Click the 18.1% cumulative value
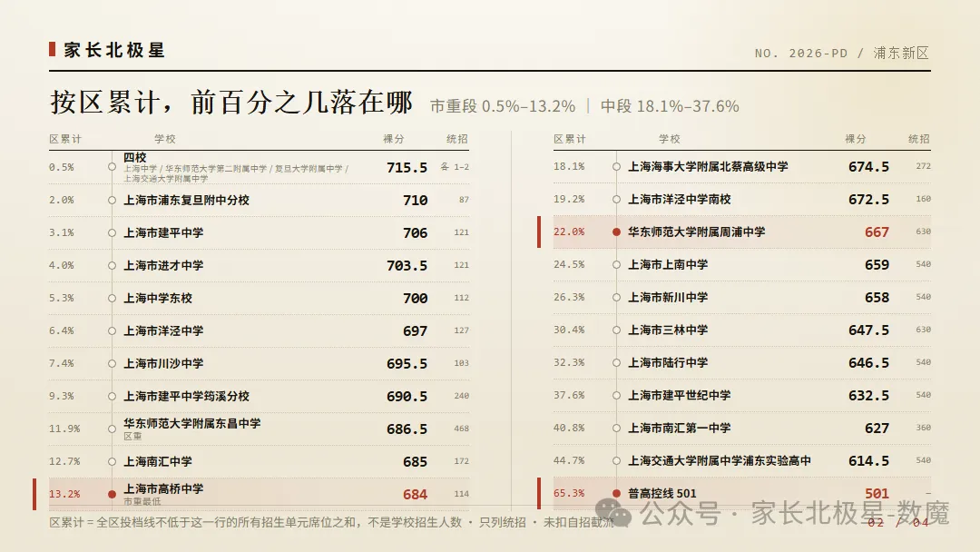 tap(569, 166)
